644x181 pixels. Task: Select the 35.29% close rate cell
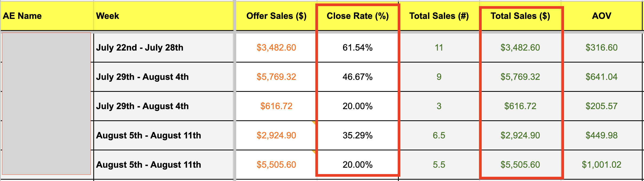tap(357, 135)
